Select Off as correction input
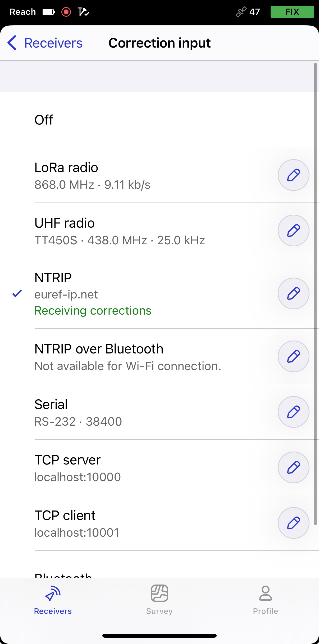Image resolution: width=319 pixels, height=644 pixels. point(159,120)
